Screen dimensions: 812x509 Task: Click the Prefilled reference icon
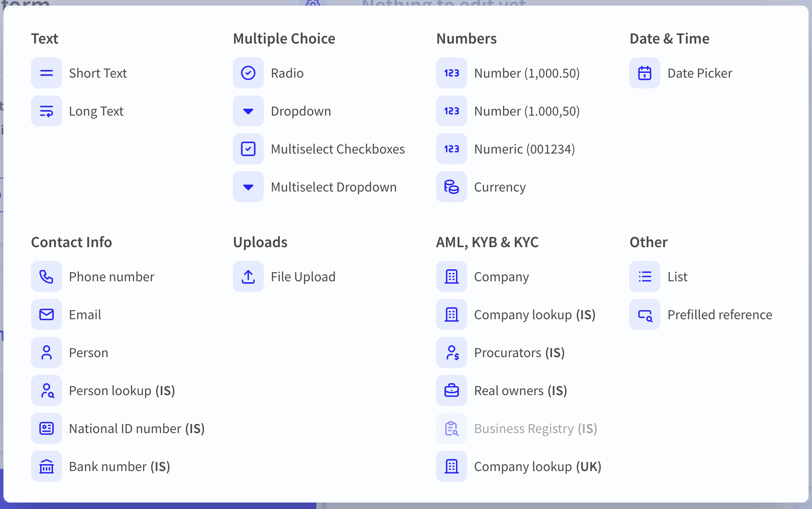coord(645,314)
